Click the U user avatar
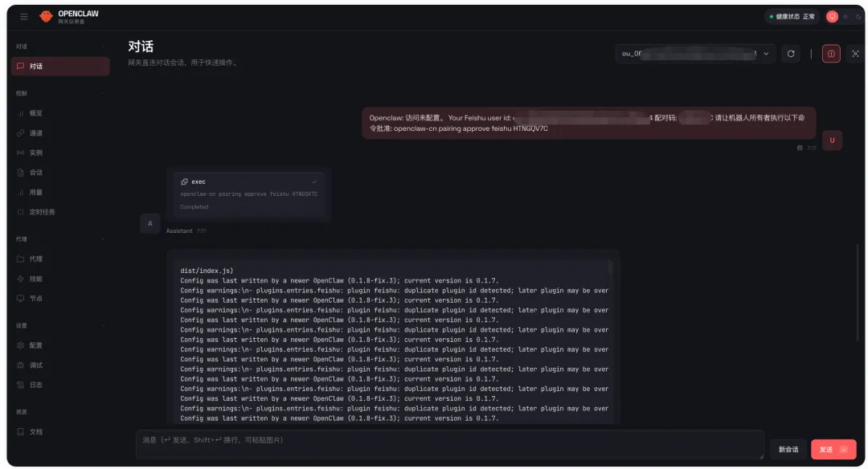 [832, 141]
